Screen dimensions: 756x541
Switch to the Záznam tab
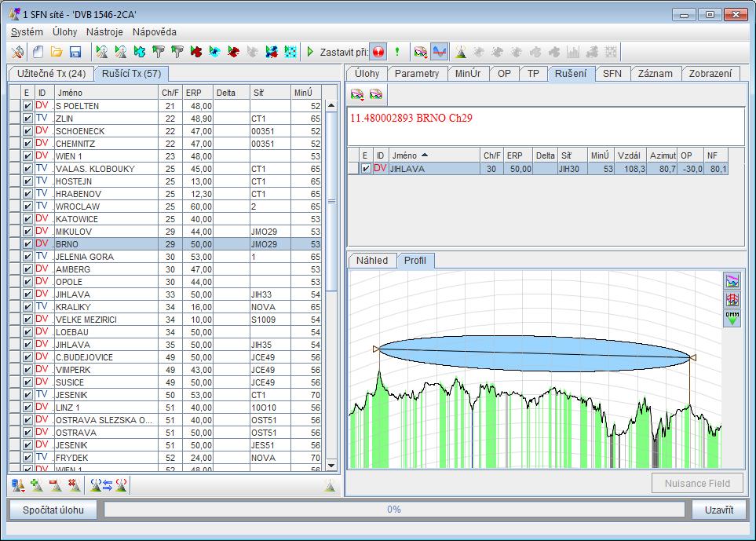coord(655,74)
